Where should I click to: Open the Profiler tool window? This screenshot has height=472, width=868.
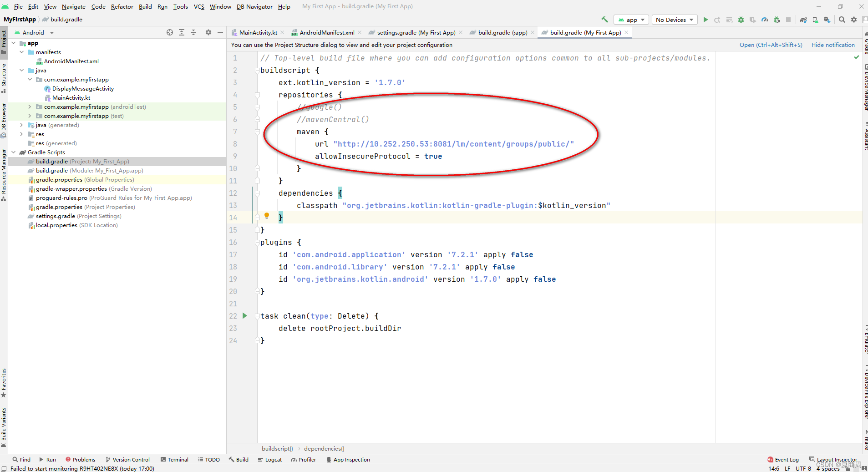pyautogui.click(x=304, y=460)
